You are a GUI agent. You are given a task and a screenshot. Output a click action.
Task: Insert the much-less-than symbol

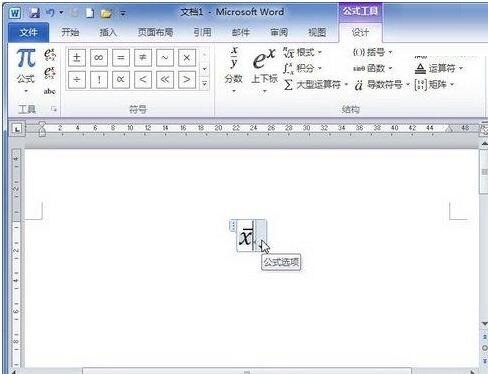coord(165,80)
